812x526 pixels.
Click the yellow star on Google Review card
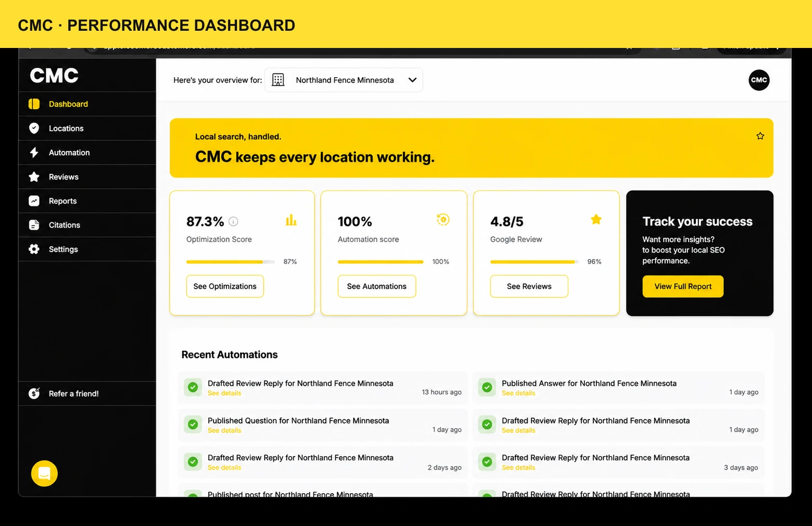pos(596,219)
